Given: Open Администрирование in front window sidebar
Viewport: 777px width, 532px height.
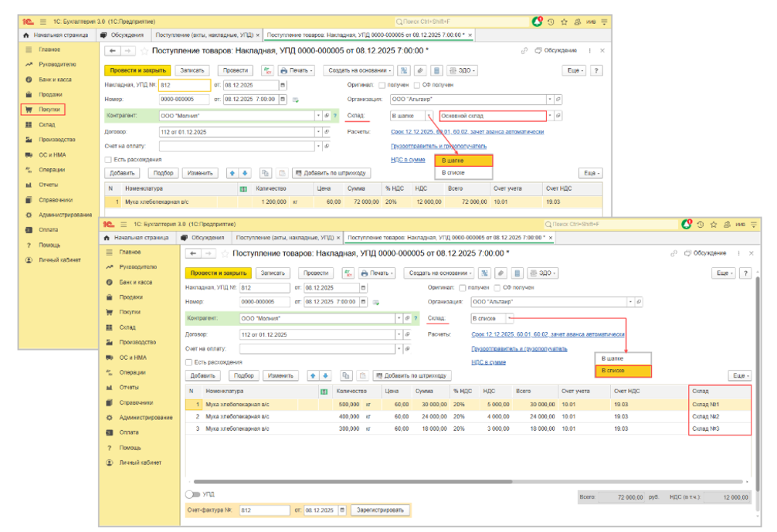Looking at the screenshot, I should coord(141,418).
